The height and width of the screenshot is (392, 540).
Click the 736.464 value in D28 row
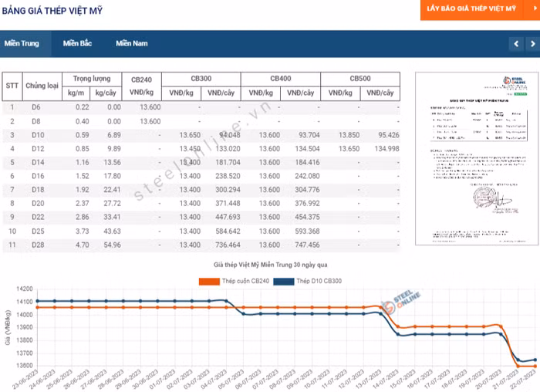pyautogui.click(x=228, y=245)
